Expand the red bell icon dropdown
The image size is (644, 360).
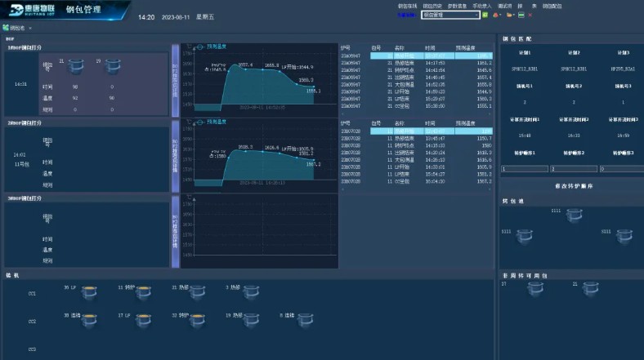coord(500,15)
